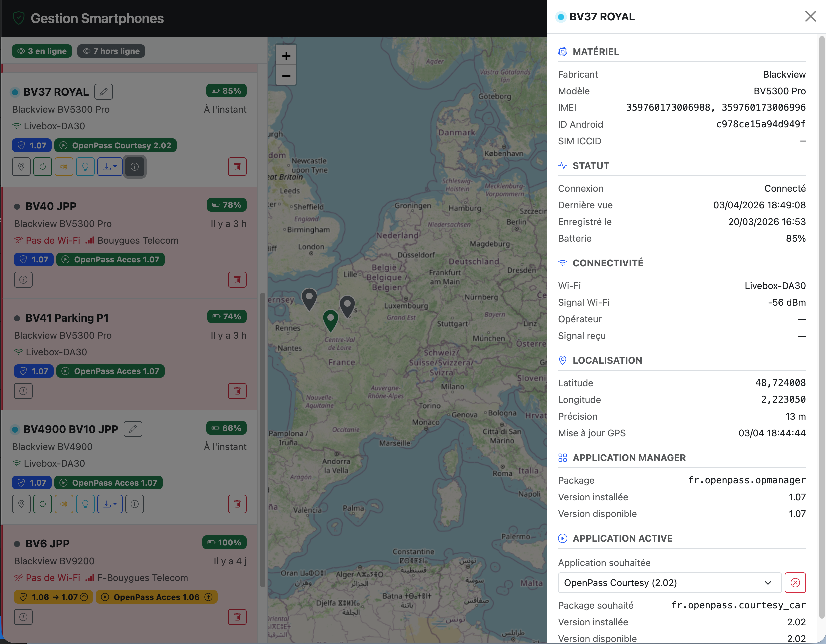This screenshot has width=826, height=644.
Task: Click the green map marker
Action: click(330, 319)
